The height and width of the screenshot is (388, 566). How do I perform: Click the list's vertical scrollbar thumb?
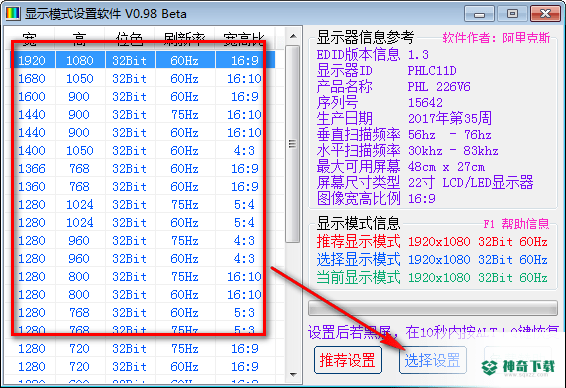[x=293, y=144]
